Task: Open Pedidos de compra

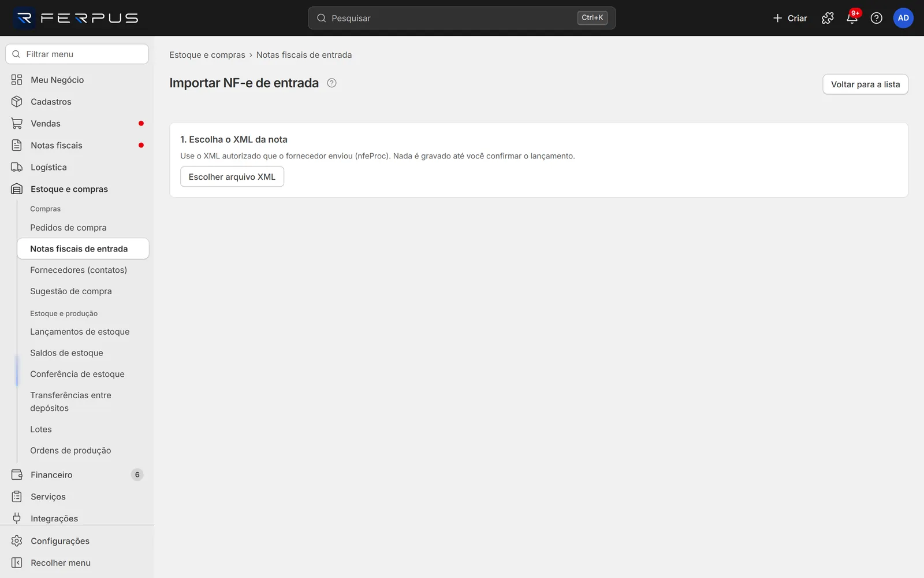Action: pyautogui.click(x=83, y=228)
